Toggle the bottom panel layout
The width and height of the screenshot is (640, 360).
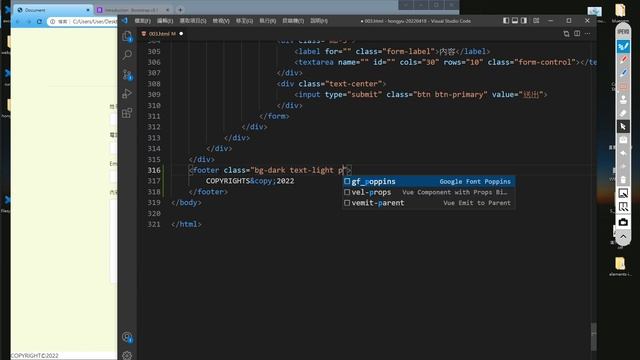(515, 20)
